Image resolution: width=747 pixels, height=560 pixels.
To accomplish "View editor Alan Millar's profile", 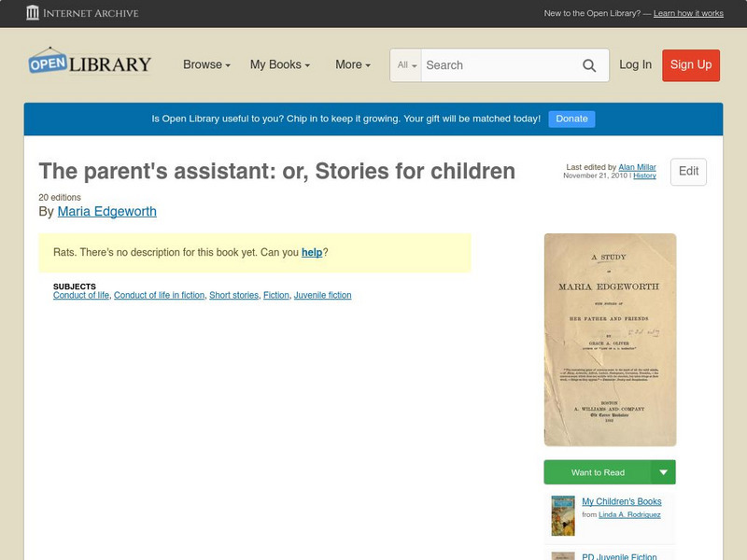I will coord(638,166).
